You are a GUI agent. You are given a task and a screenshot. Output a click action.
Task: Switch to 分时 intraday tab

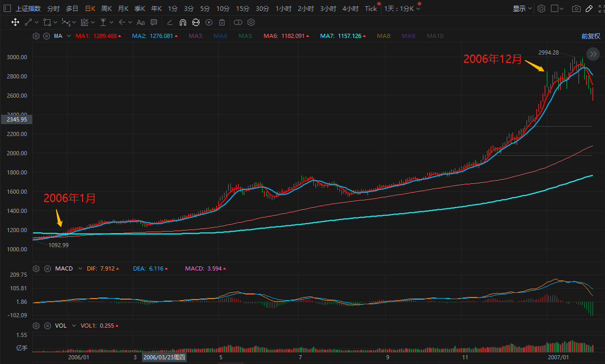point(53,9)
